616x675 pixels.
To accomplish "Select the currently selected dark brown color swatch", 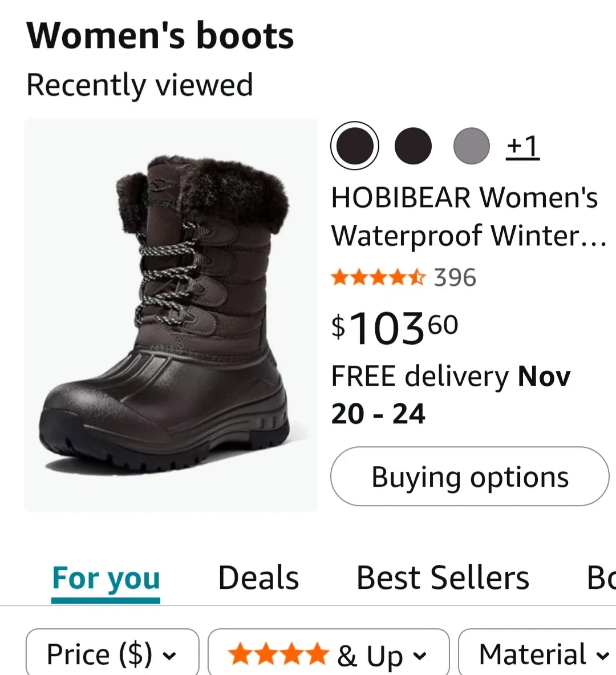I will pyautogui.click(x=354, y=145).
